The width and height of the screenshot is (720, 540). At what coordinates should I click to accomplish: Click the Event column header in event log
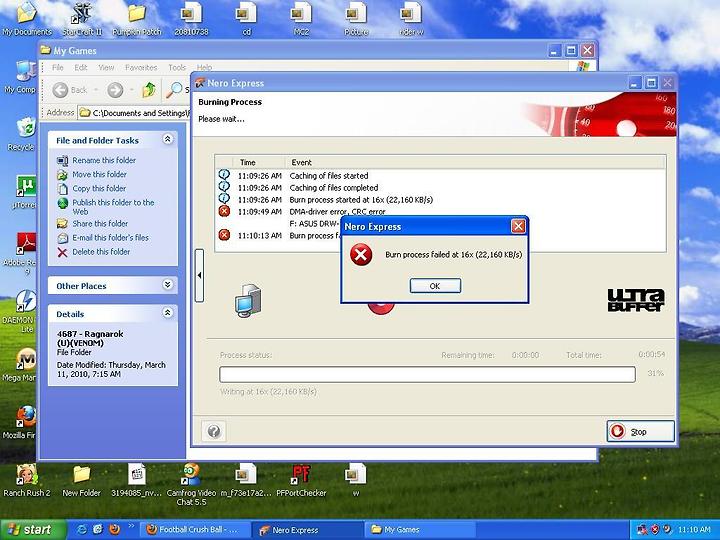476,163
